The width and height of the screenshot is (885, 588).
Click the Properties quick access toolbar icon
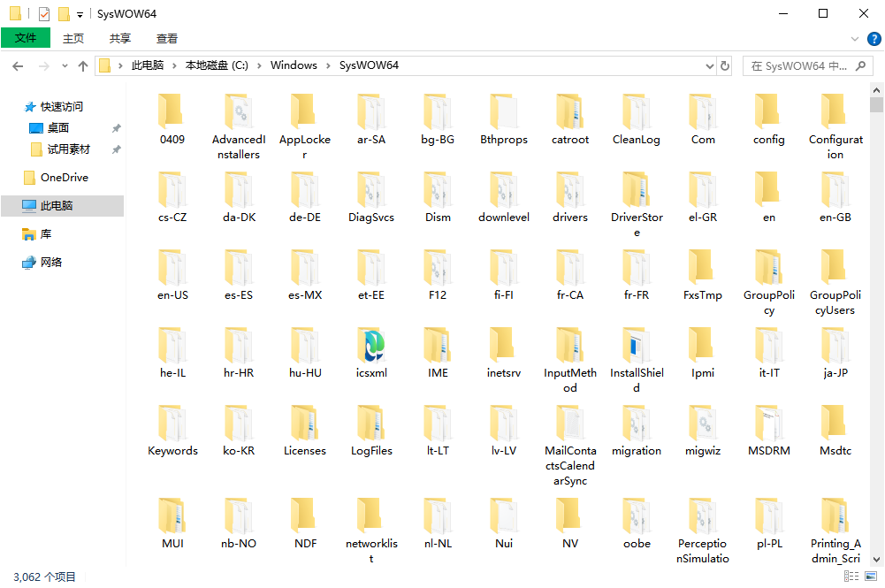[44, 14]
